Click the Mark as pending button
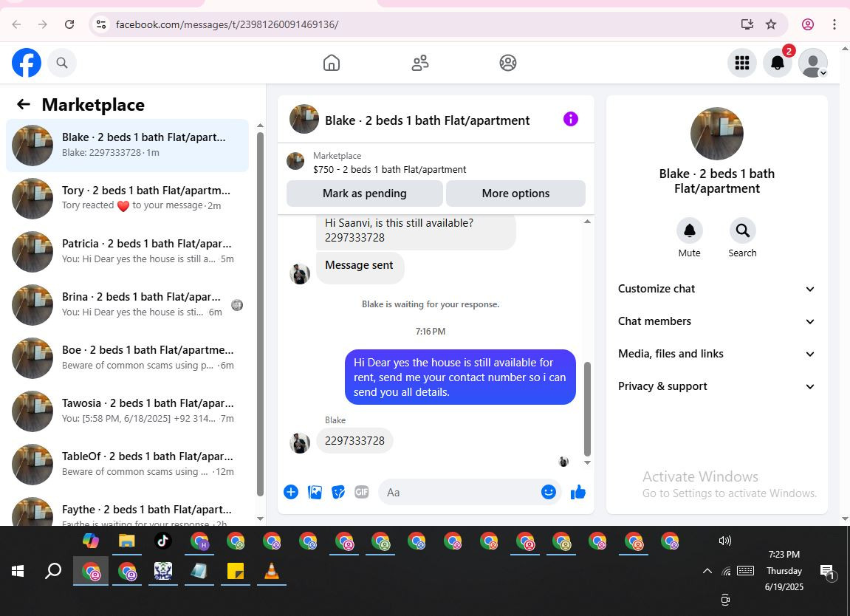 (364, 194)
